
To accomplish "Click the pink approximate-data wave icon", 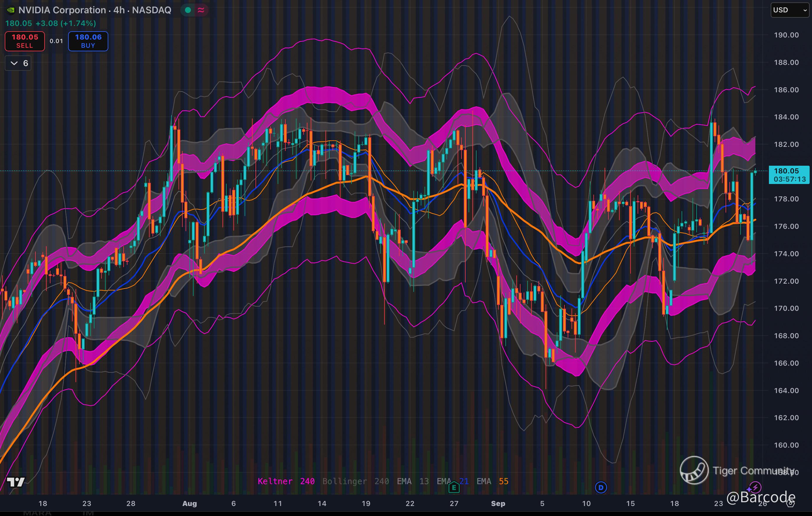I will click(x=201, y=10).
